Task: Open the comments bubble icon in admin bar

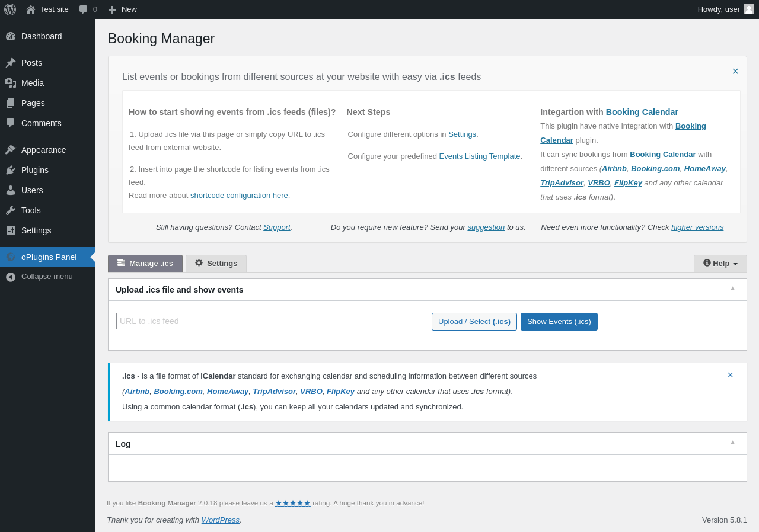Action: point(84,9)
